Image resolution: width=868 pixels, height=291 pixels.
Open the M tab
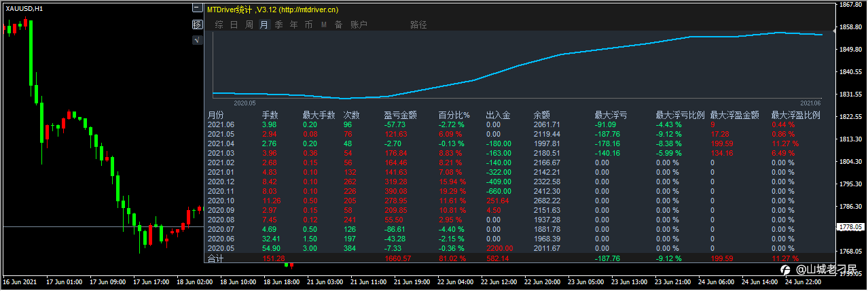tap(323, 25)
